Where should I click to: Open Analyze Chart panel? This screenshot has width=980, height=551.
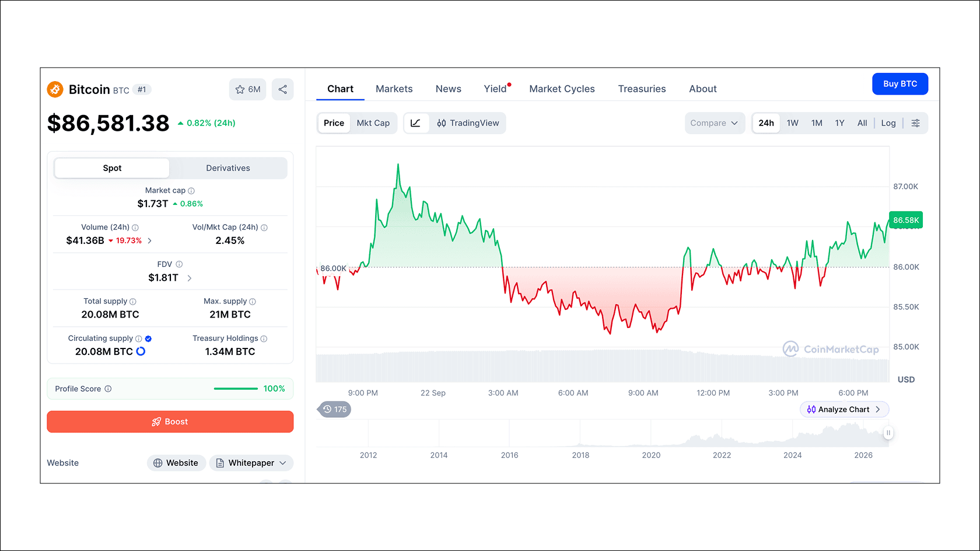click(x=844, y=409)
